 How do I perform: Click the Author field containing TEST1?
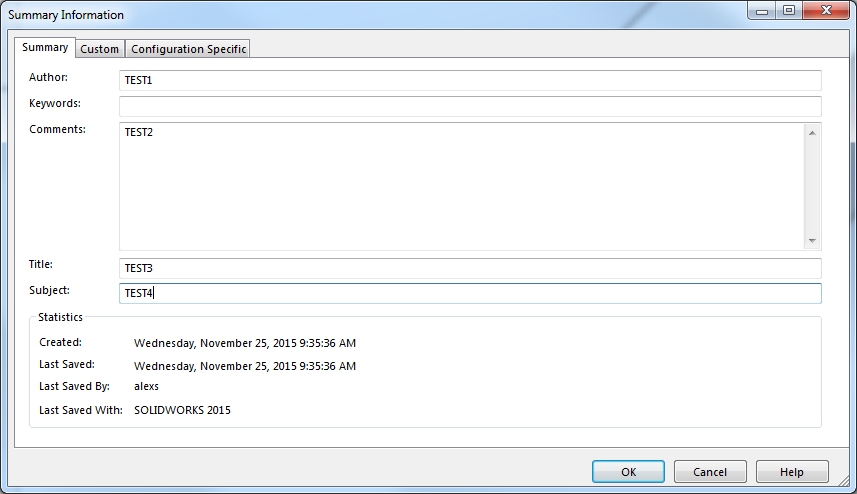[x=470, y=80]
